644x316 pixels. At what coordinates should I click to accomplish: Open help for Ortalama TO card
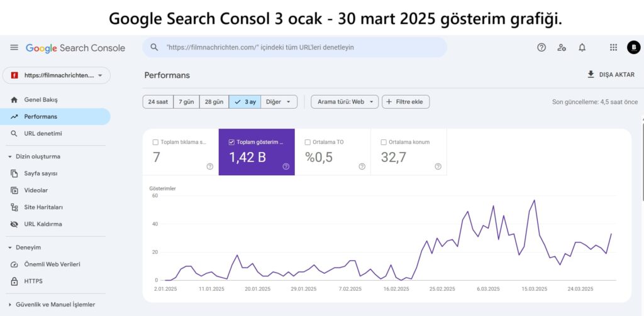(362, 166)
